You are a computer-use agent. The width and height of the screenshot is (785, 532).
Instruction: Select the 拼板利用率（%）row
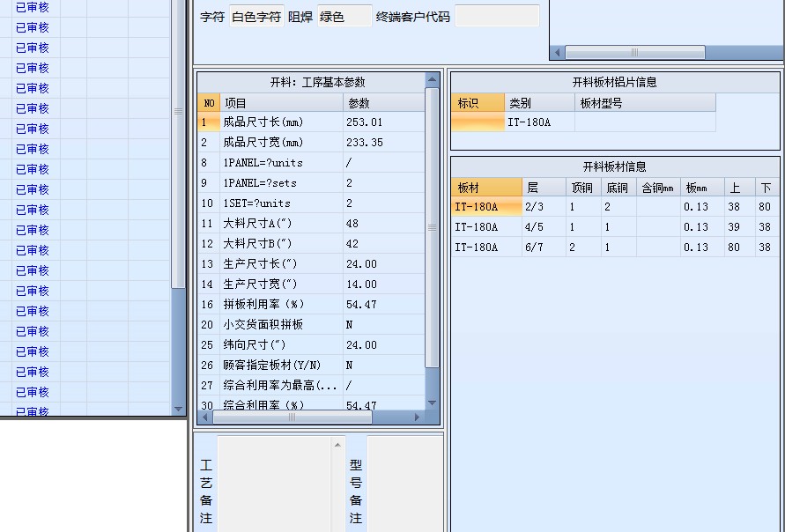point(311,304)
